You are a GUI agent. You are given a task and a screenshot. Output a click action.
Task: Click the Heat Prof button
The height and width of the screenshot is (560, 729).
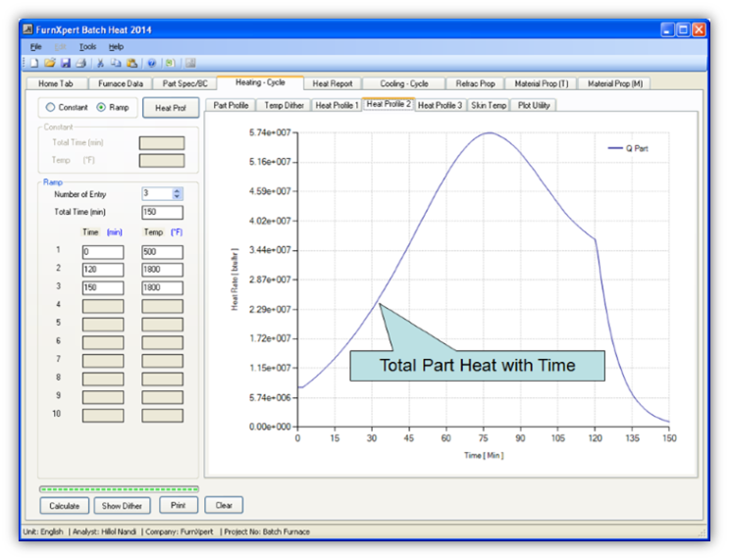171,108
